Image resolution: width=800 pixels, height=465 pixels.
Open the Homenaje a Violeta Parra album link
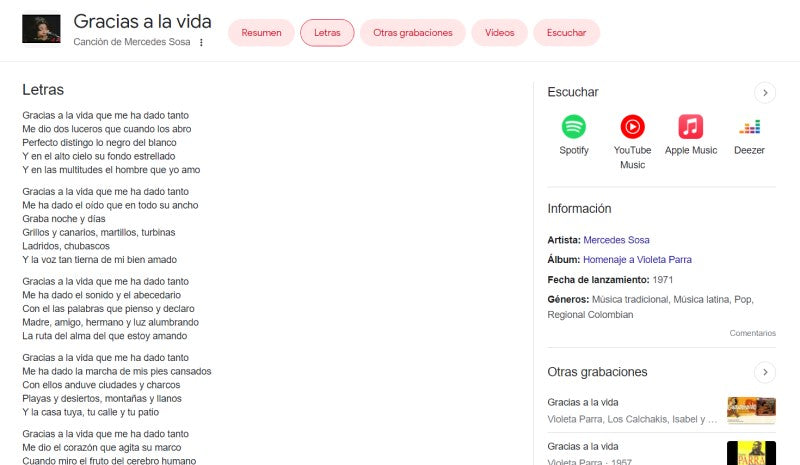pos(637,260)
